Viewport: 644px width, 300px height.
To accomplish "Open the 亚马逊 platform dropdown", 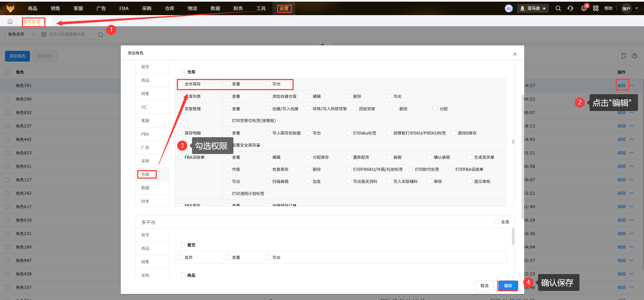I will coord(533,8).
